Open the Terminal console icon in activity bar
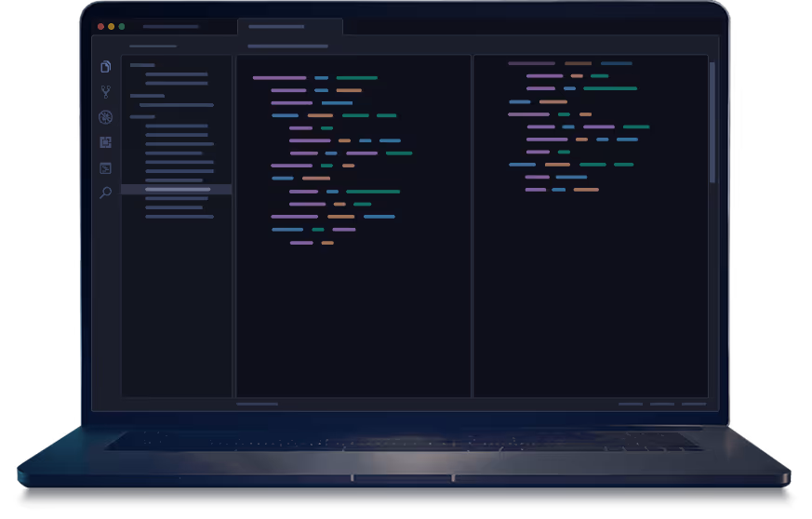812x519 pixels. tap(105, 168)
